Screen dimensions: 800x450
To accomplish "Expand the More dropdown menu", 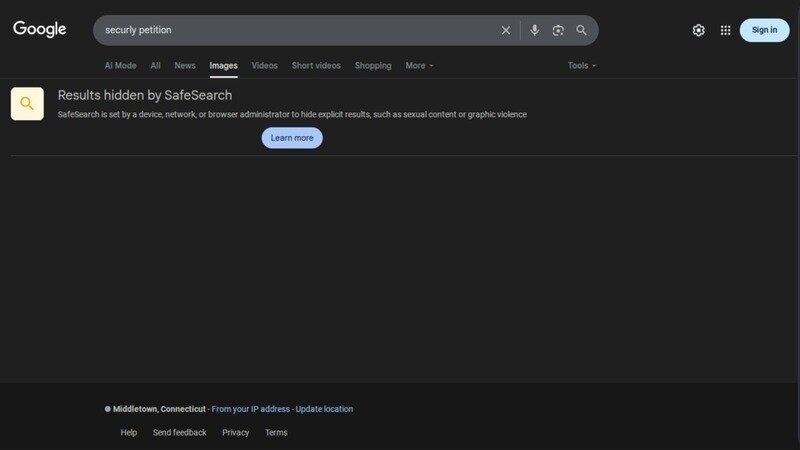I will pyautogui.click(x=419, y=66).
